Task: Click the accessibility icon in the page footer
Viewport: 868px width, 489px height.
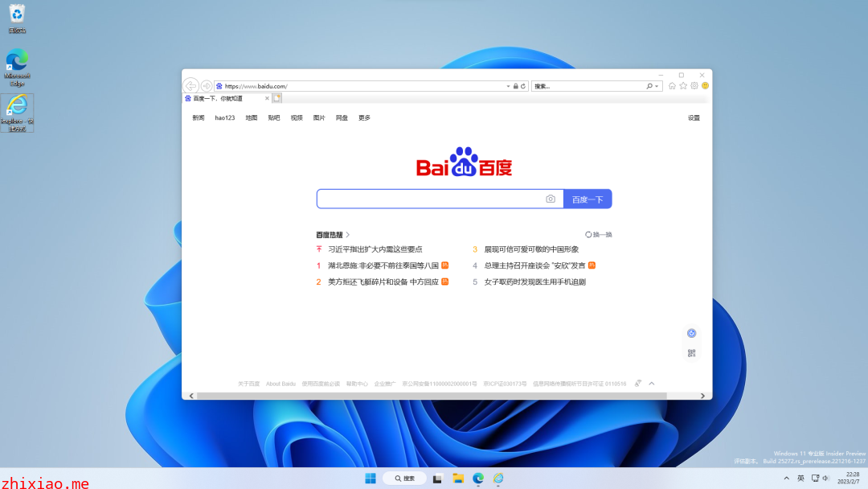Action: pyautogui.click(x=637, y=383)
